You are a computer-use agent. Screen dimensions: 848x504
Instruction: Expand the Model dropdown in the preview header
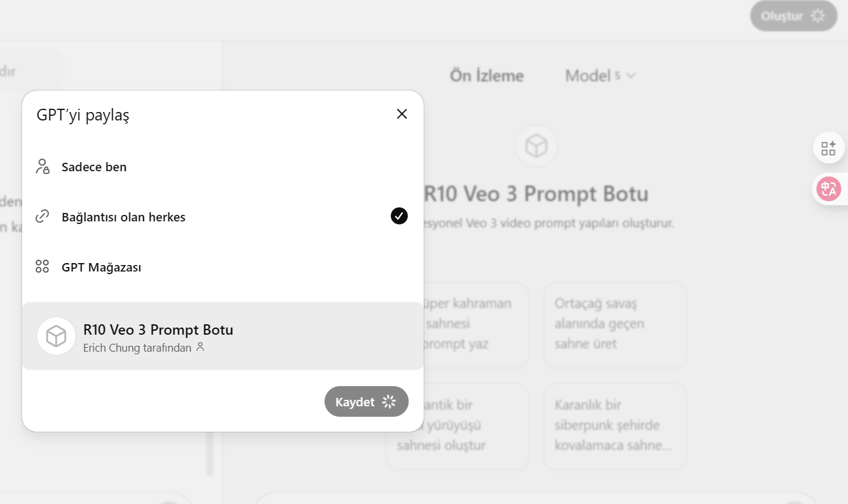tap(600, 76)
